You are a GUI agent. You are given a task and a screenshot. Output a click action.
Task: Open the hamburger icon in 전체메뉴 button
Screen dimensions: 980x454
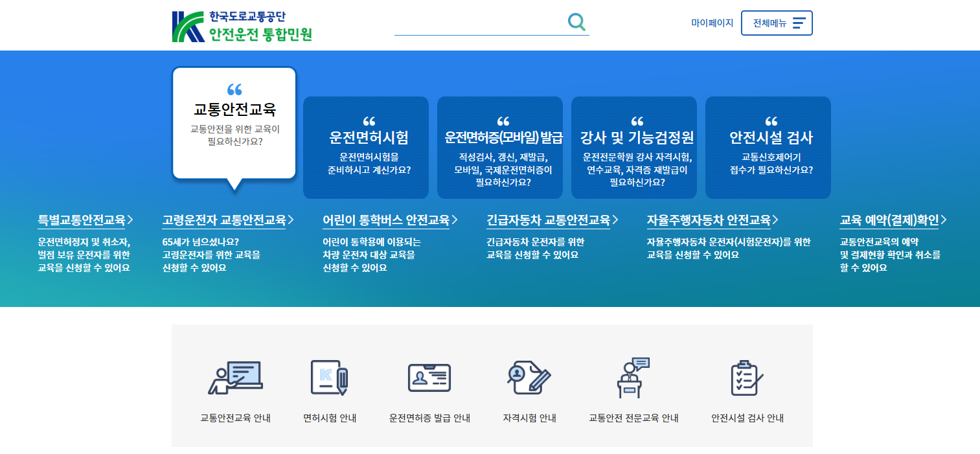(x=799, y=23)
